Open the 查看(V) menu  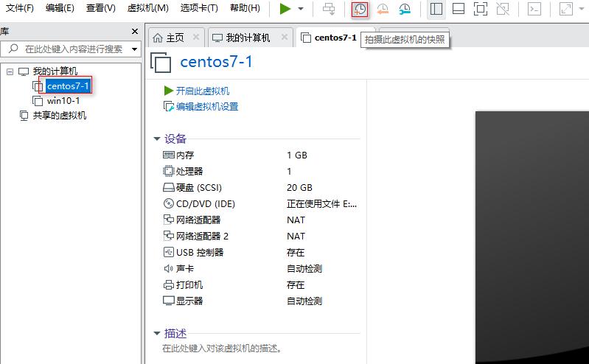[101, 8]
